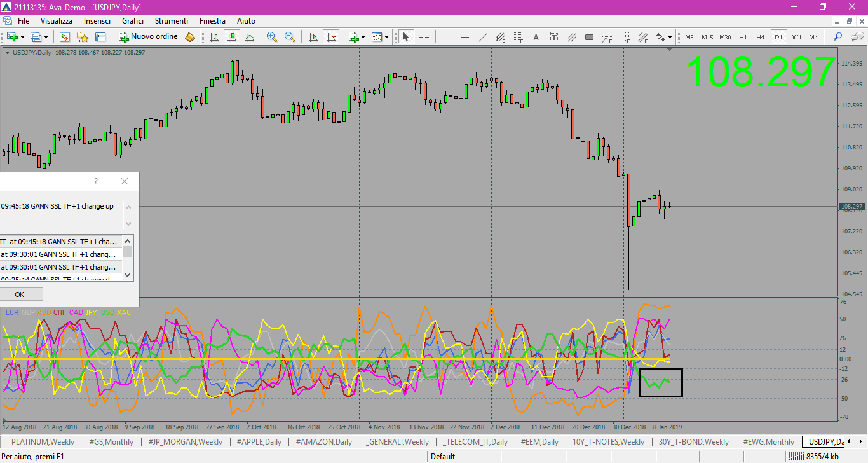Show the Market Watch panel icon
This screenshot has height=463, width=868.
tap(65, 37)
